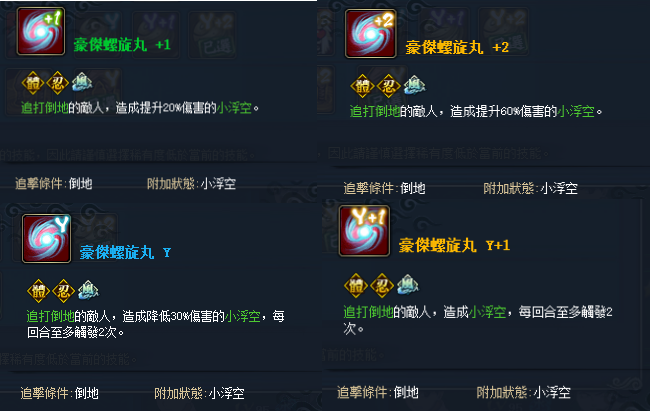The height and width of the screenshot is (411, 650).
Task: Click the blue title 豪傑螺旋丸 Y
Action: tap(125, 252)
